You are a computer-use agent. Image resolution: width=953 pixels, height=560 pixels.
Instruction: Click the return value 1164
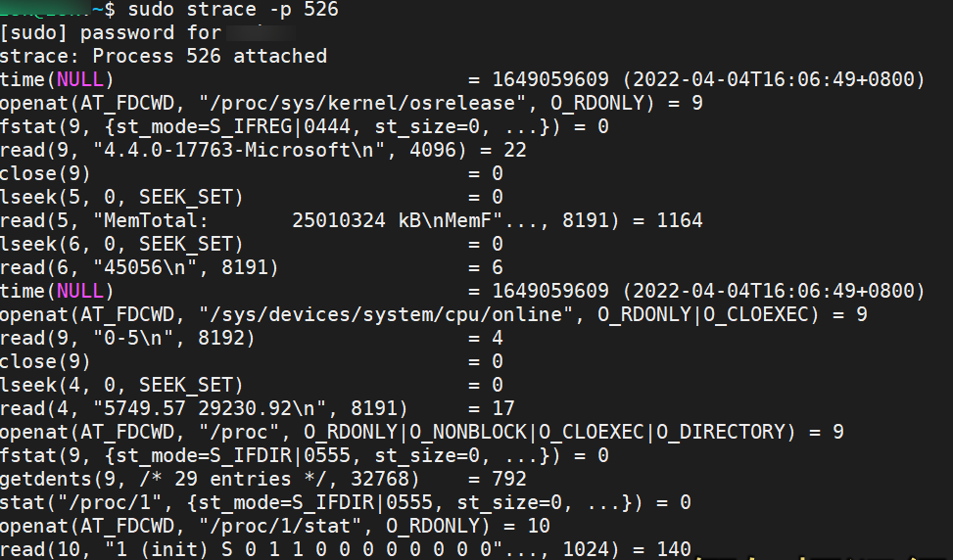pyautogui.click(x=680, y=220)
